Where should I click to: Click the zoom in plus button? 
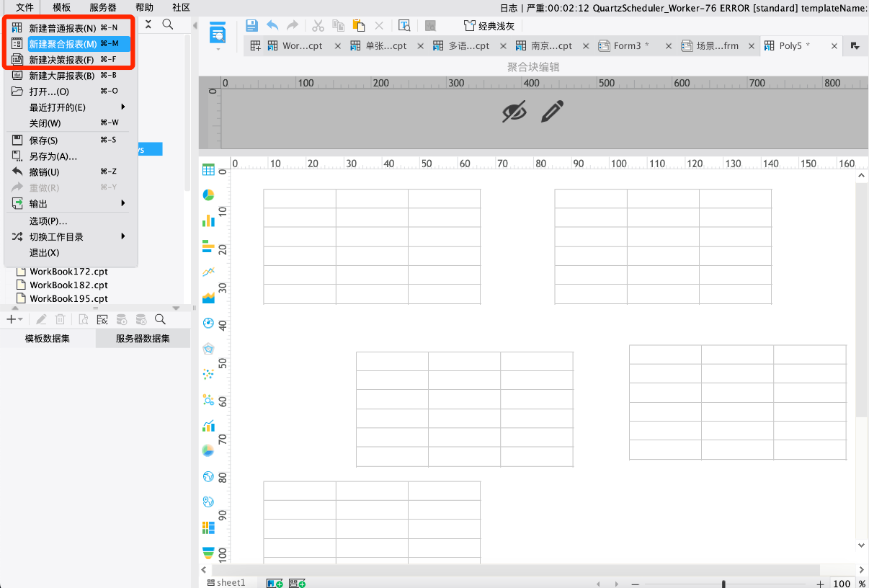coord(820,584)
